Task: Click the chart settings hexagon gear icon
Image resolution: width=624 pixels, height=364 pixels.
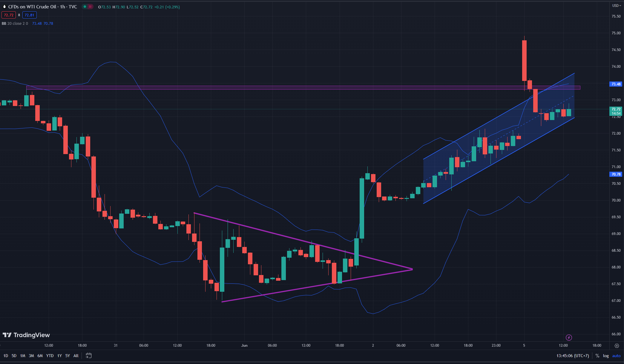Action: (x=617, y=346)
